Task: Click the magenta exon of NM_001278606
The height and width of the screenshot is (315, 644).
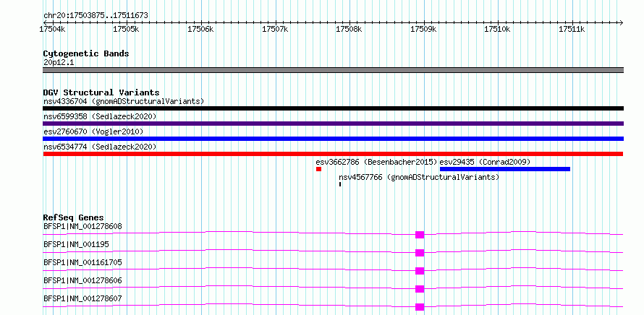Action: 420,289
